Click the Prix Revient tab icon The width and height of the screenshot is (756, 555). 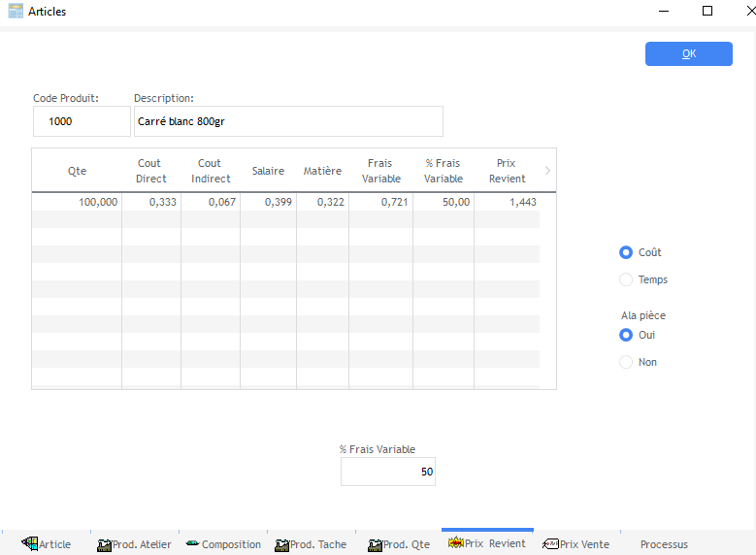pos(454,543)
